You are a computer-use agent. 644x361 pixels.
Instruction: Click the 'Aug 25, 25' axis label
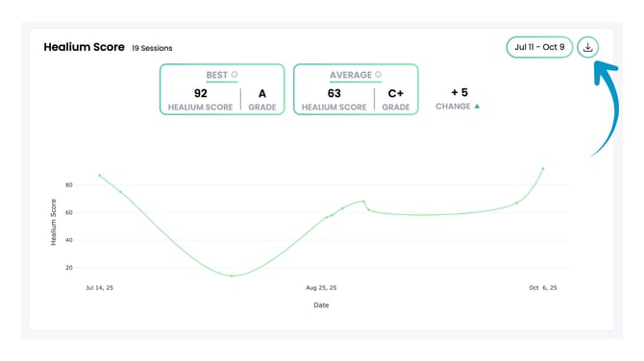pyautogui.click(x=321, y=288)
